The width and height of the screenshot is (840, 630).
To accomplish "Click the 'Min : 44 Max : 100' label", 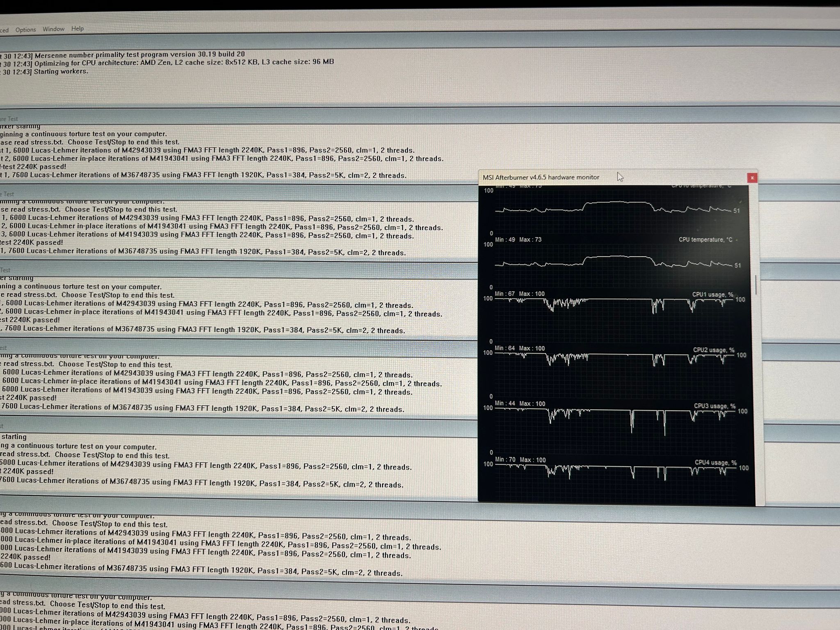I will tap(520, 404).
